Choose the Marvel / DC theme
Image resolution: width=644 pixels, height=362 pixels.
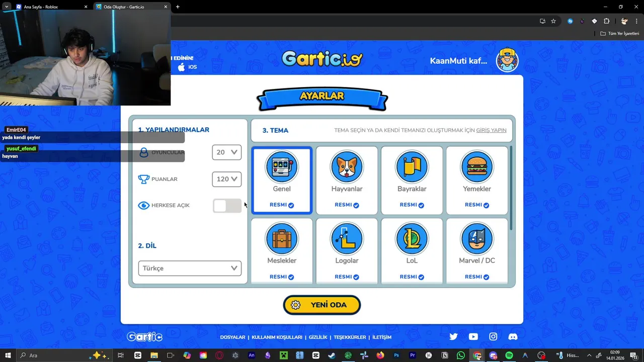(477, 251)
